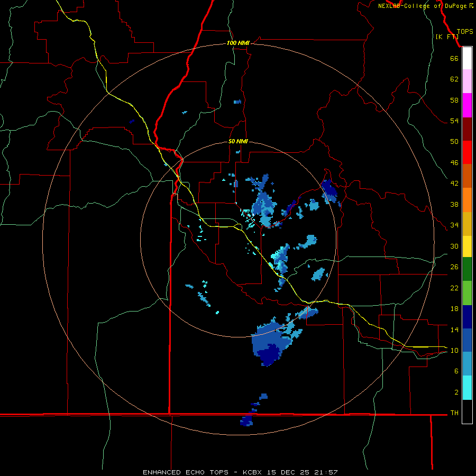Click the white swatch in the tops legend
This screenshot has width=476, height=476.
click(x=467, y=58)
